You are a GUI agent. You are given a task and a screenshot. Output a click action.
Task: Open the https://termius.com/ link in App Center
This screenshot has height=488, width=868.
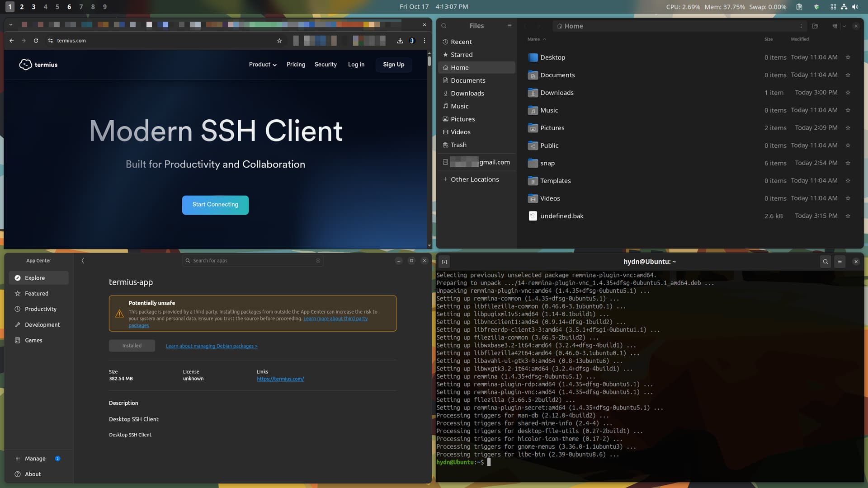pyautogui.click(x=280, y=379)
